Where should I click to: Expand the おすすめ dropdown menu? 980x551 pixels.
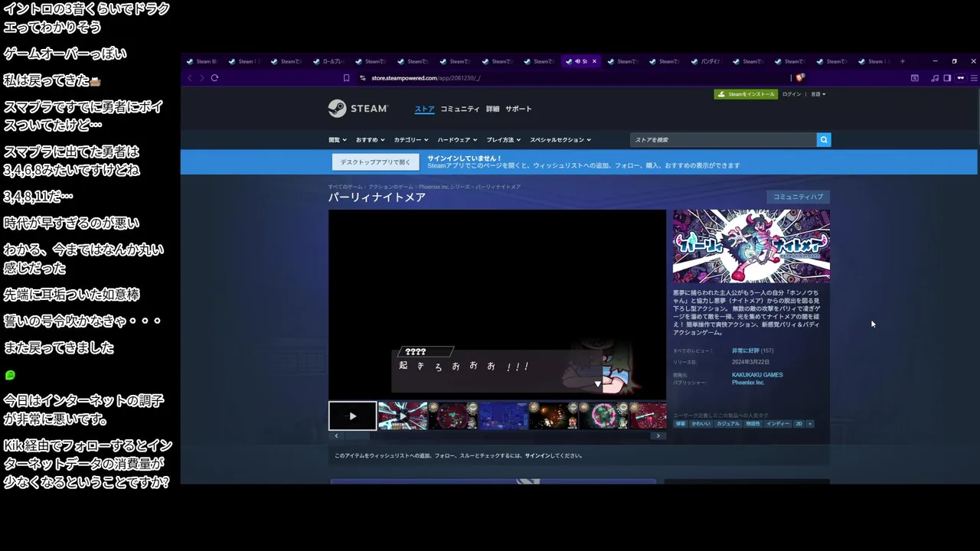pos(370,140)
